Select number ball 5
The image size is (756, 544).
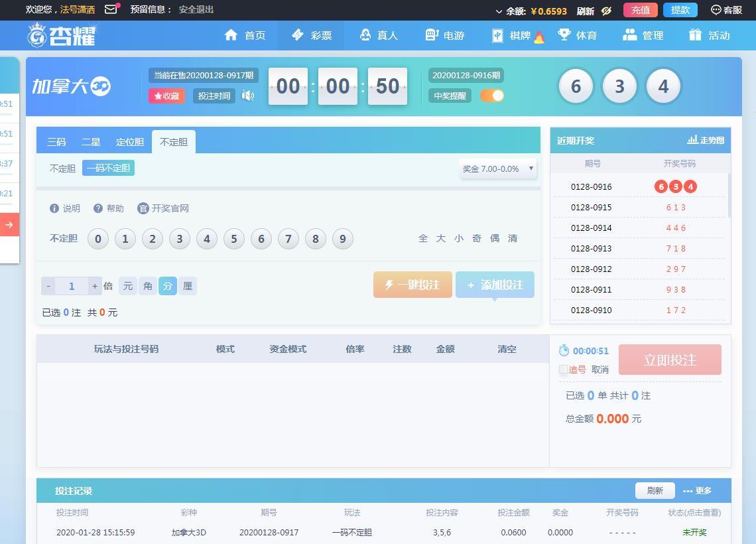[234, 239]
